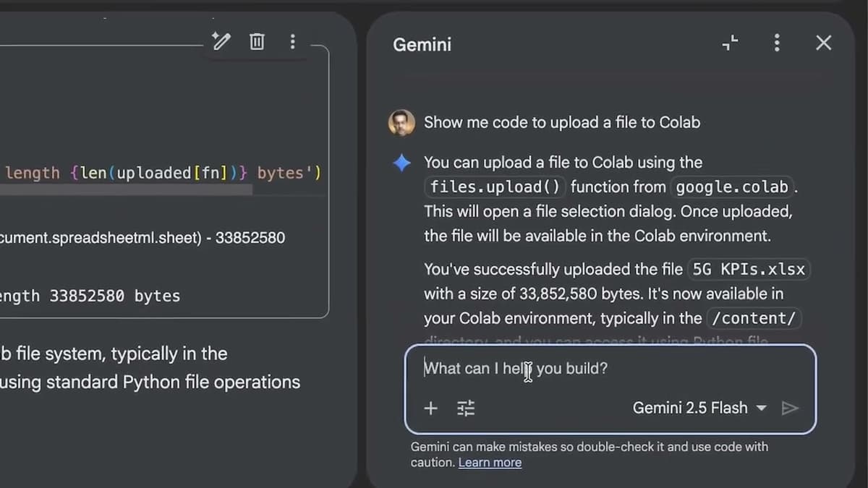
Task: Click the spreadsheetml.sheet output line
Action: (x=142, y=238)
